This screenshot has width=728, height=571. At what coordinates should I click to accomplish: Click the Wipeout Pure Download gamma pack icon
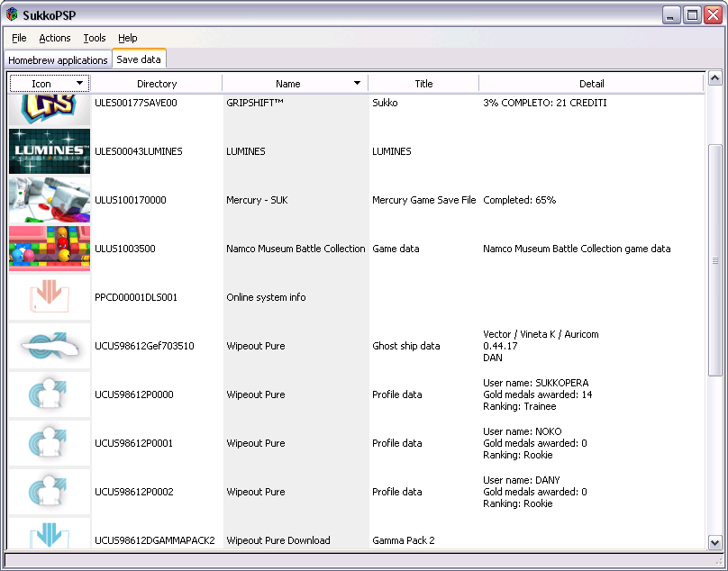coord(50,539)
